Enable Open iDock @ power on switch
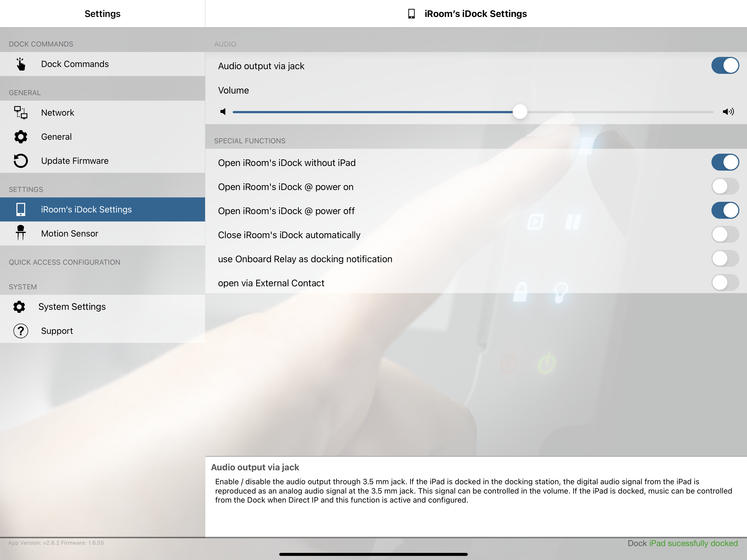 coord(725,186)
